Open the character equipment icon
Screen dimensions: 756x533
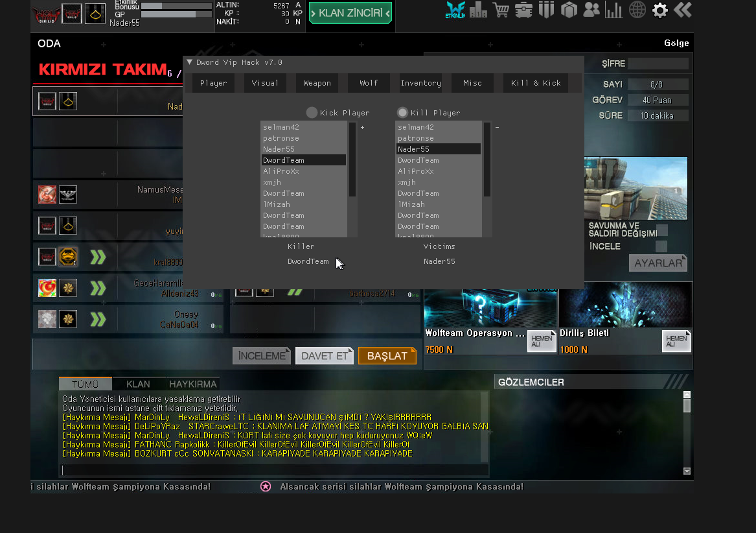click(x=546, y=10)
